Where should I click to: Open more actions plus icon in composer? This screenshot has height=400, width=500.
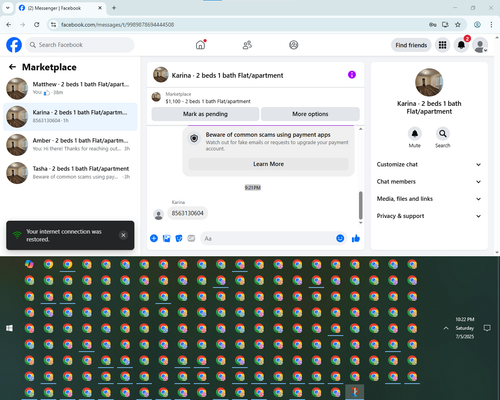click(154, 238)
